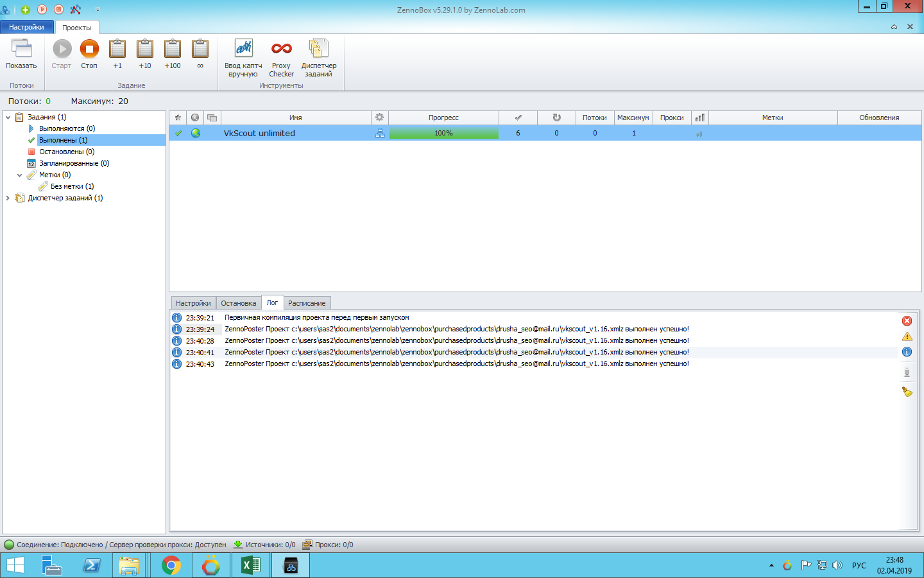Toggle yellow warning log filter

(x=907, y=336)
